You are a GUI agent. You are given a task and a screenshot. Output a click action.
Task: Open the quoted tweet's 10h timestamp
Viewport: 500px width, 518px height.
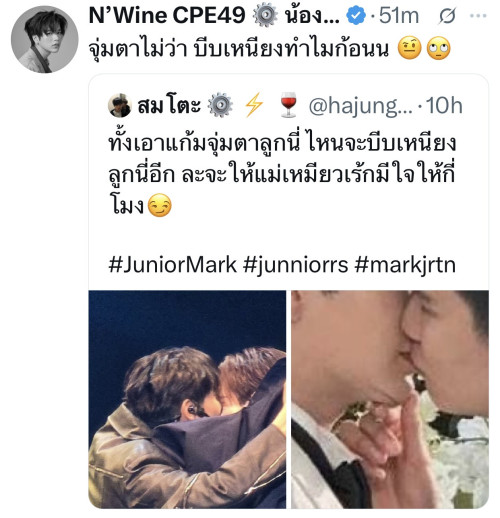pos(445,105)
